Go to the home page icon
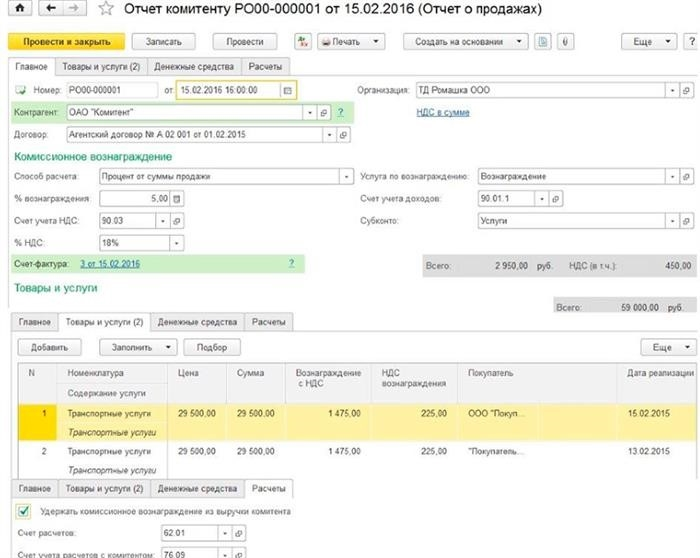 tap(20, 8)
